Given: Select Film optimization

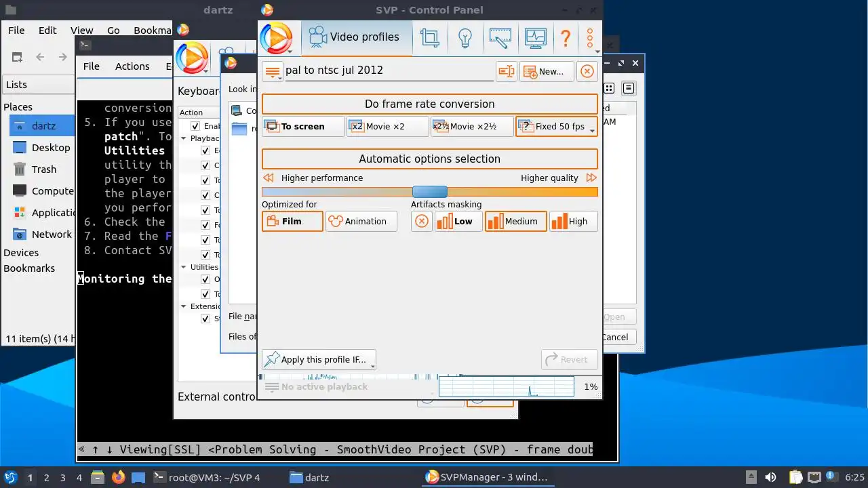Looking at the screenshot, I should (292, 222).
